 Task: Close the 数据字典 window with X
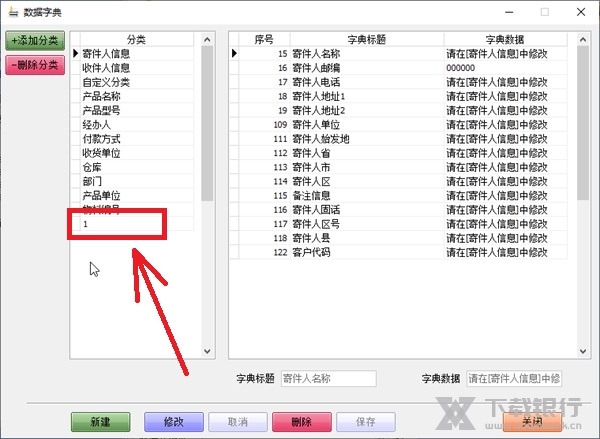click(x=581, y=12)
